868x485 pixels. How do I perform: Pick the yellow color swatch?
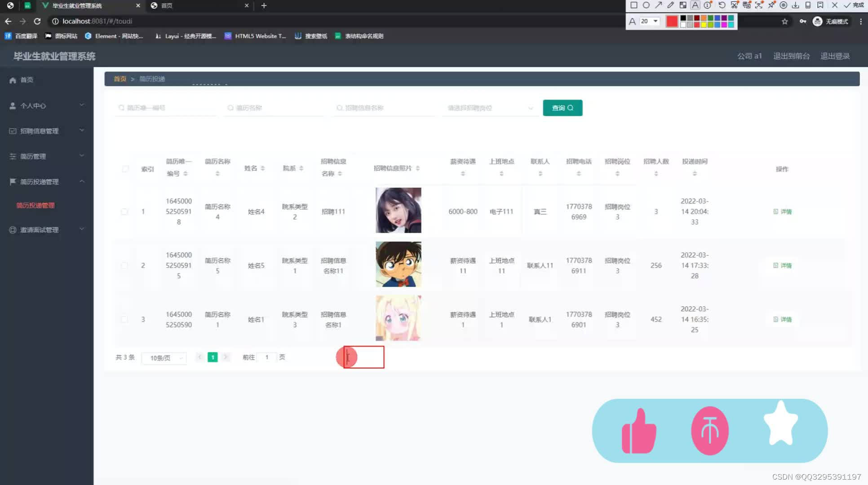(x=704, y=24)
